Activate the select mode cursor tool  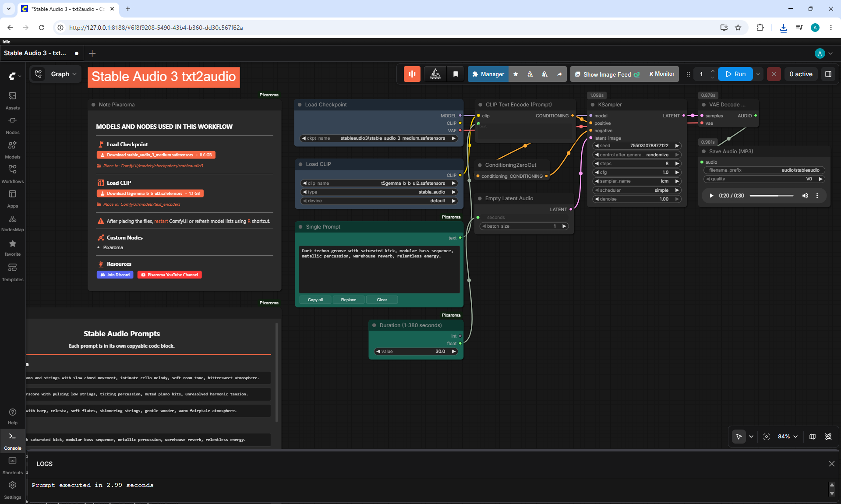[739, 437]
